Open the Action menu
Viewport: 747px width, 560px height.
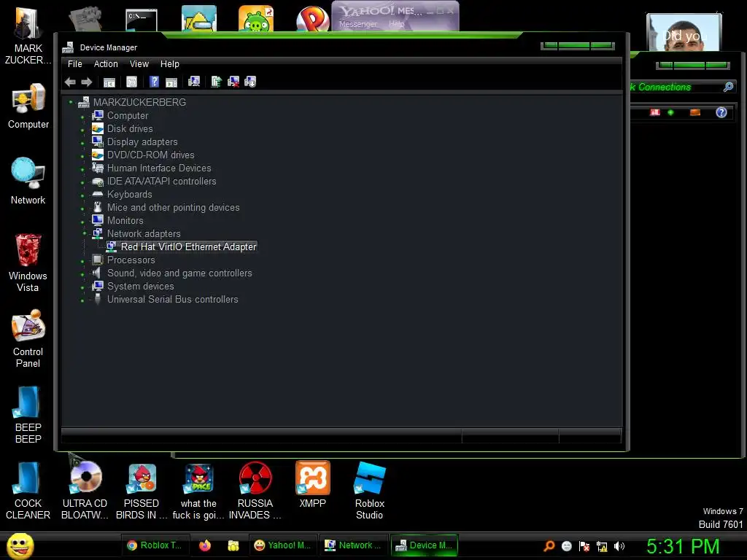(x=106, y=64)
